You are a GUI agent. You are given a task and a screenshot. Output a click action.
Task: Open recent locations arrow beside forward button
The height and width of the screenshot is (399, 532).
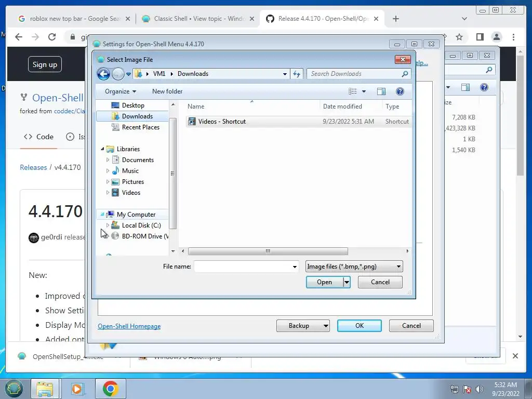(129, 74)
